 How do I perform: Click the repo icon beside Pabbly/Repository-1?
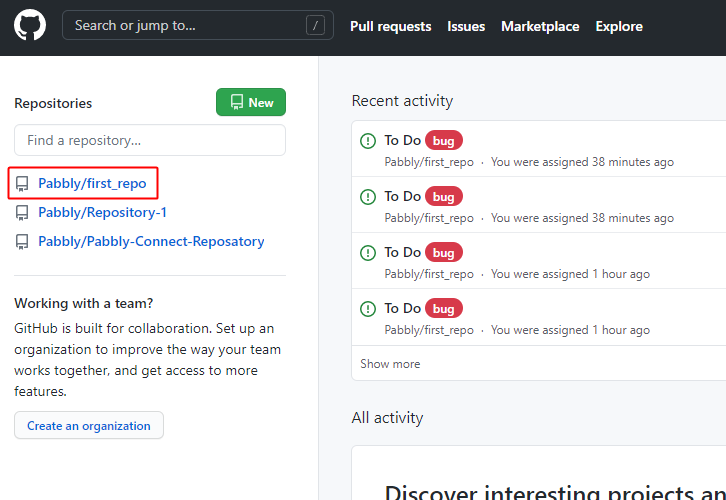click(x=22, y=213)
